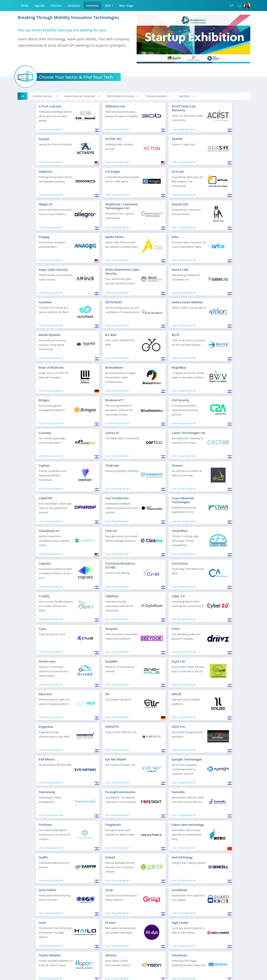
Task: Click the B.C.Bike bicycle logo
Action: click(151, 345)
